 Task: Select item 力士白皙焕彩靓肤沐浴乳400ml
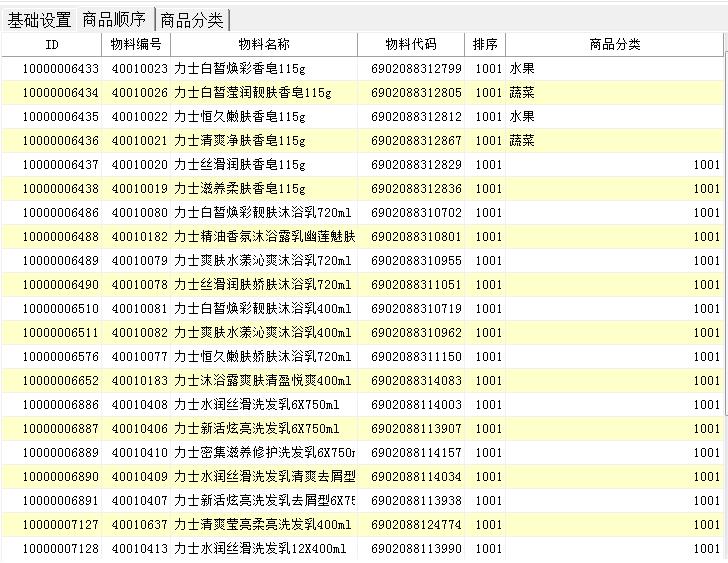pos(263,309)
